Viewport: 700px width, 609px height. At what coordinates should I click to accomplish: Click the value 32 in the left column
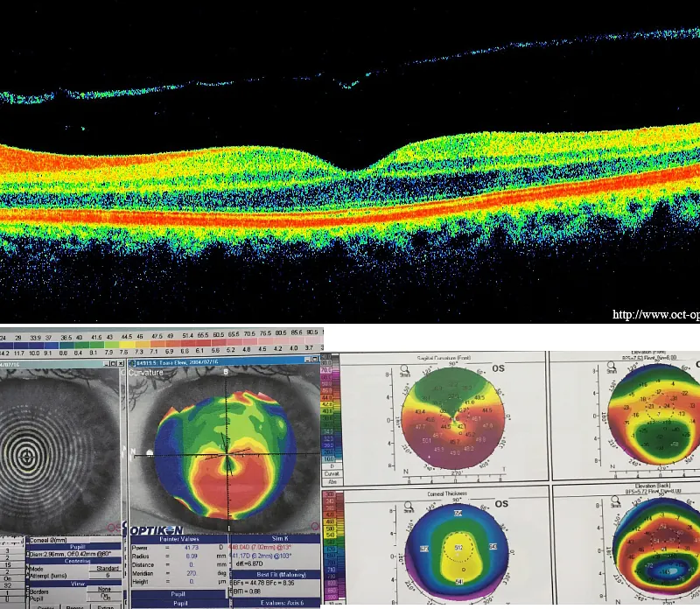pyautogui.click(x=8, y=585)
